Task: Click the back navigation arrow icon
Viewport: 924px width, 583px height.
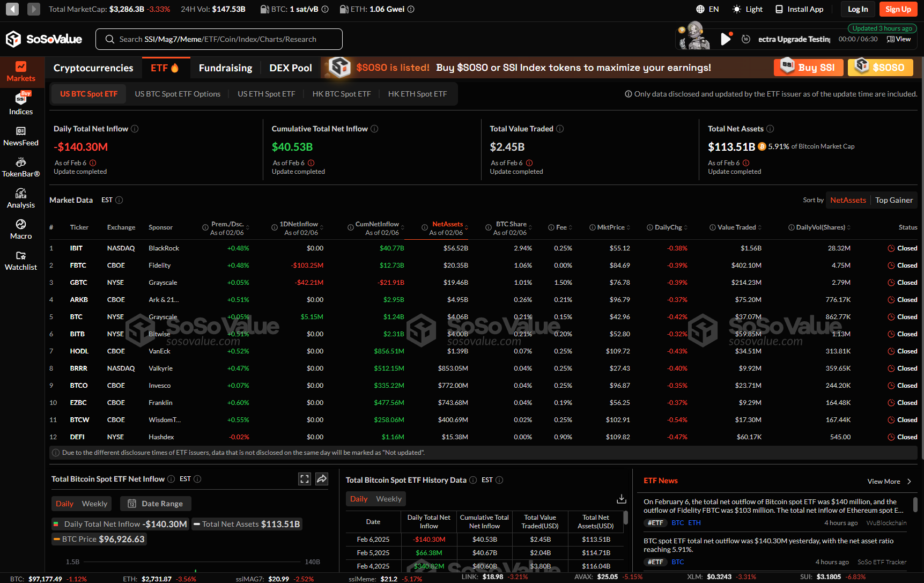Action: (12, 9)
